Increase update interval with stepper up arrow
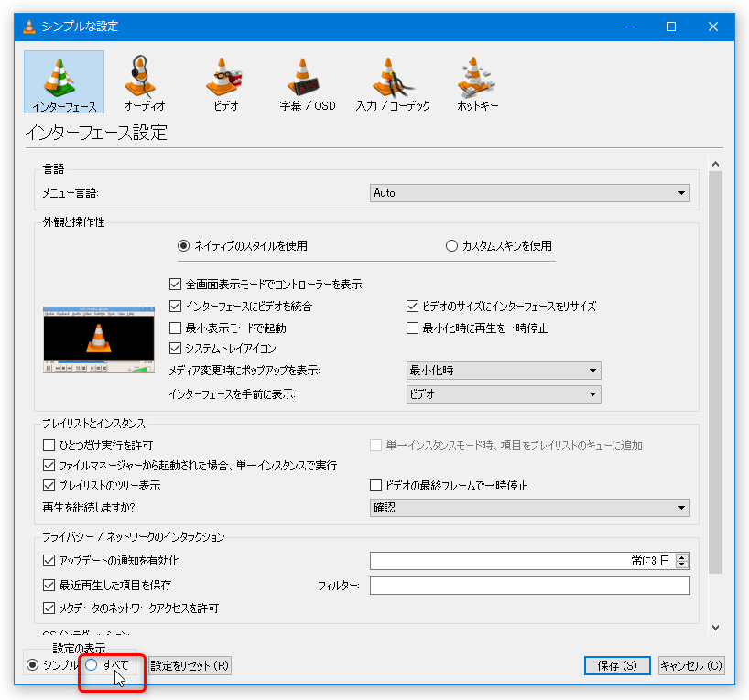 [682, 556]
